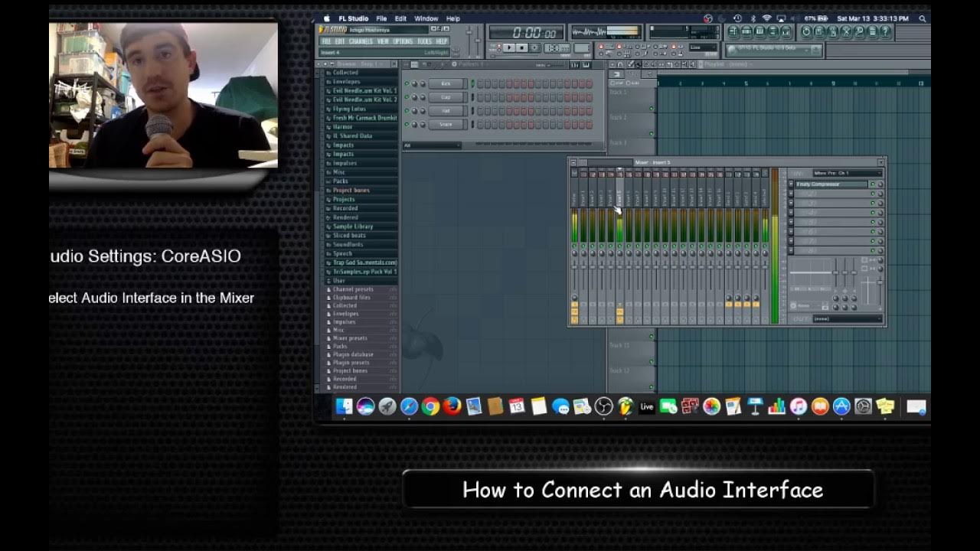This screenshot has height=551, width=980.
Task: Collapse the User folder in browser
Action: pyautogui.click(x=338, y=281)
